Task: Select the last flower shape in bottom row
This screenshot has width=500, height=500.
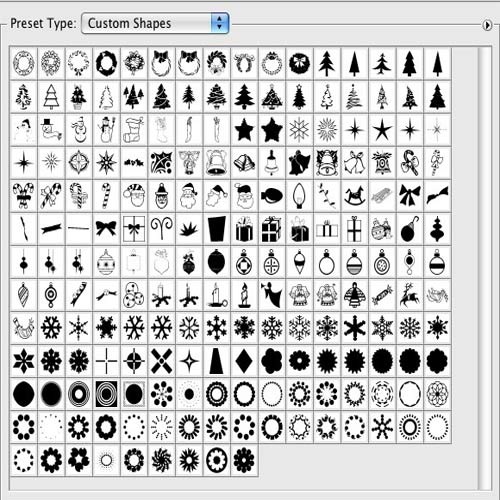Action: coord(244,460)
